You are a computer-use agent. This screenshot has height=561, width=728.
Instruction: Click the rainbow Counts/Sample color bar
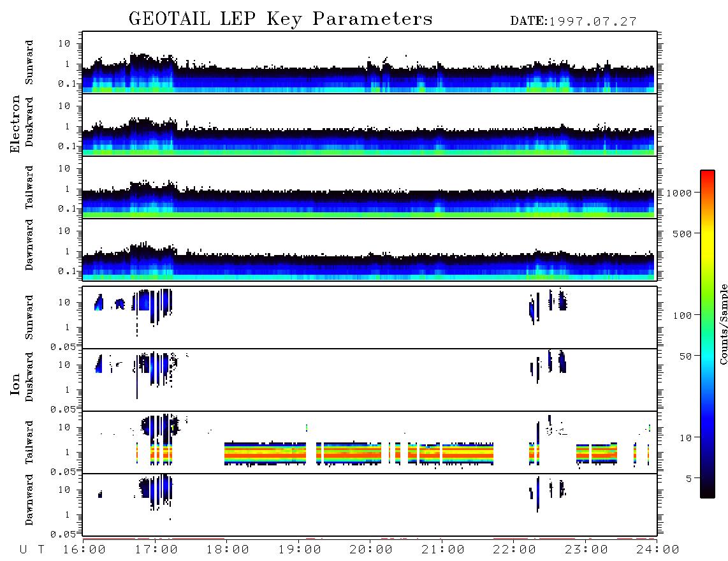pyautogui.click(x=708, y=334)
